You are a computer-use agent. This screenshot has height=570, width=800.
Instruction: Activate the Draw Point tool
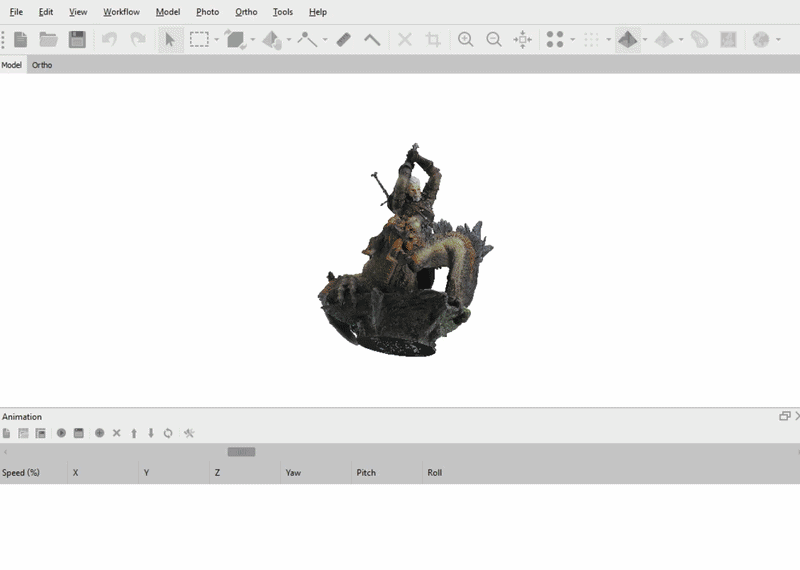(307, 39)
